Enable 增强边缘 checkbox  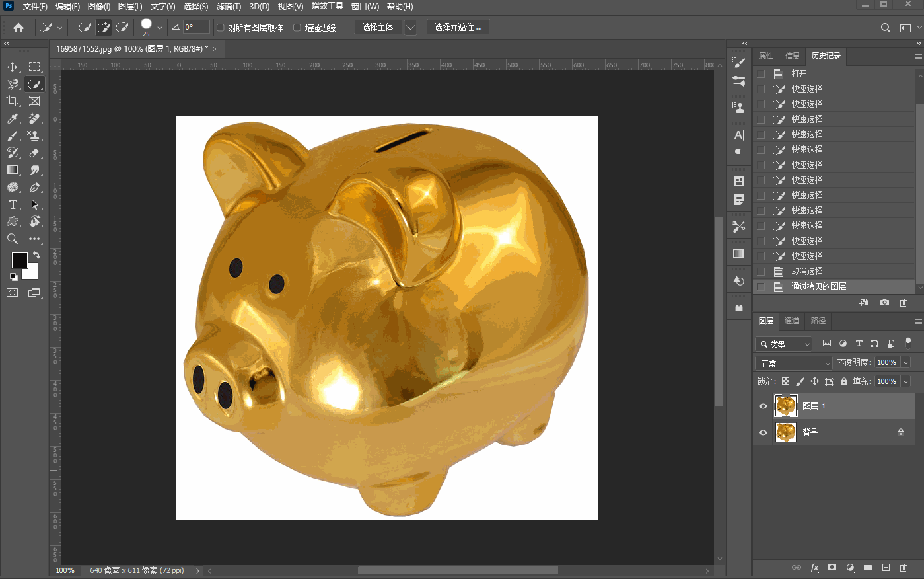[297, 28]
